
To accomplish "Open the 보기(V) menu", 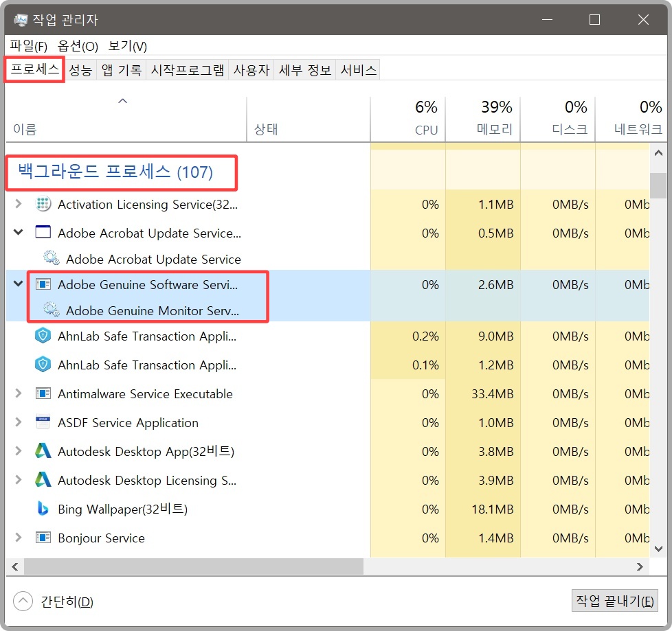I will coord(127,45).
